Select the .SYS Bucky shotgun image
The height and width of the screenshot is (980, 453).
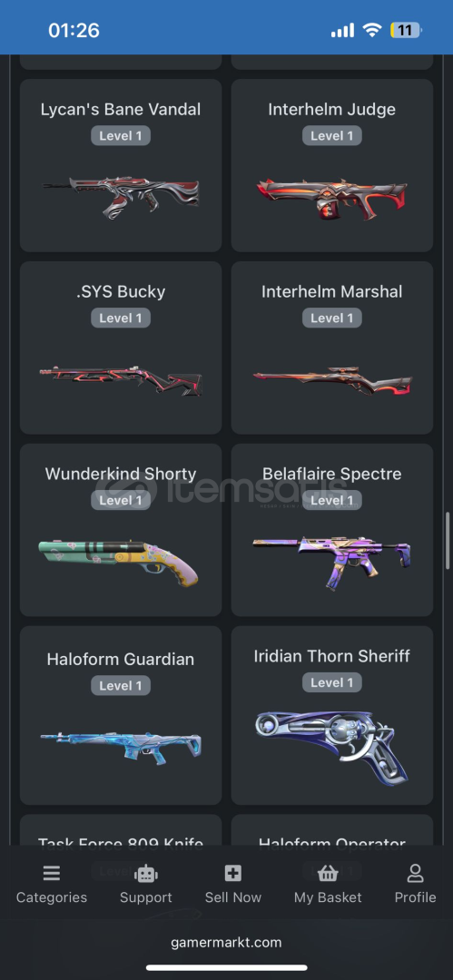(x=121, y=380)
